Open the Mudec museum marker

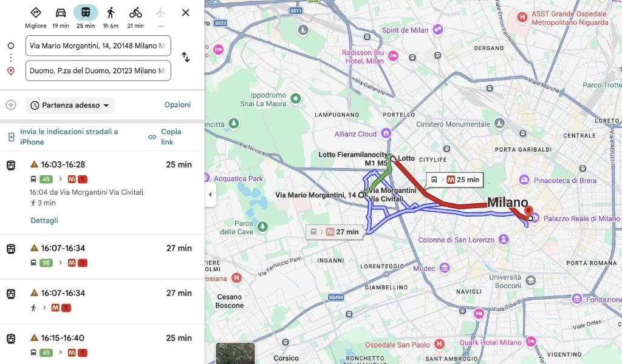(x=445, y=268)
